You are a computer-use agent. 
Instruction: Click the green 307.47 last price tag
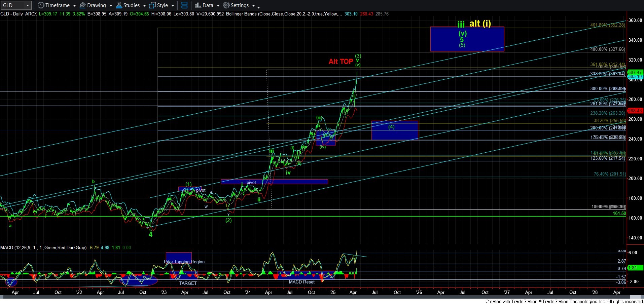pyautogui.click(x=635, y=72)
